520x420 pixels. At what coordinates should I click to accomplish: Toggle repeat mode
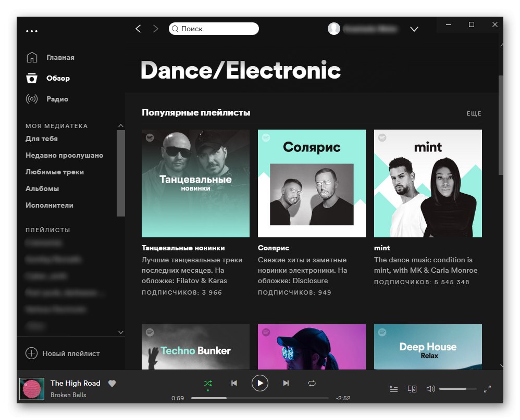(312, 383)
